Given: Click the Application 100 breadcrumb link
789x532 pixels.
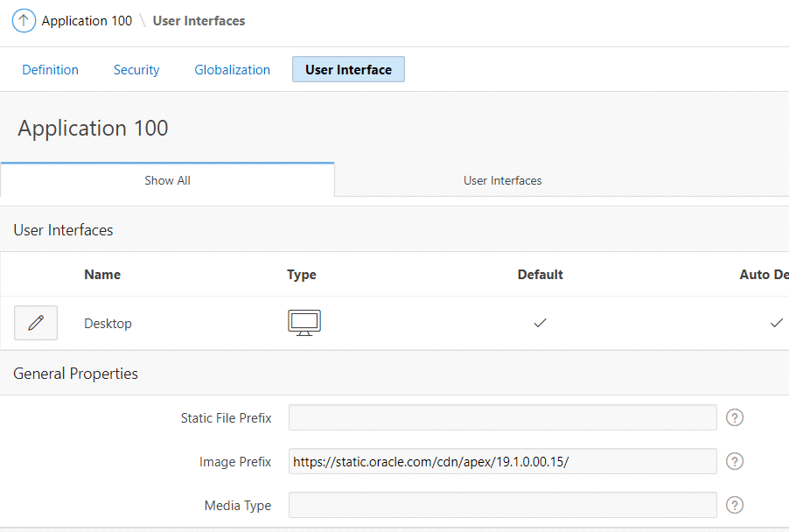Looking at the screenshot, I should (87, 21).
